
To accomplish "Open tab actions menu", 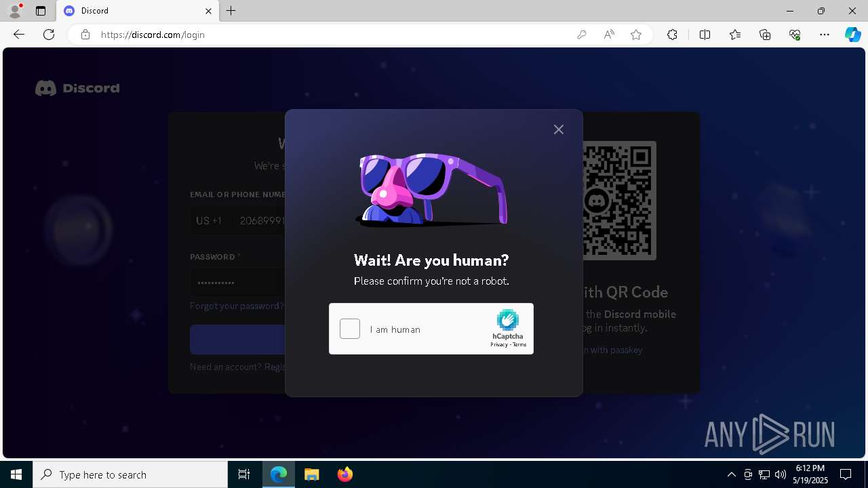I will click(41, 11).
